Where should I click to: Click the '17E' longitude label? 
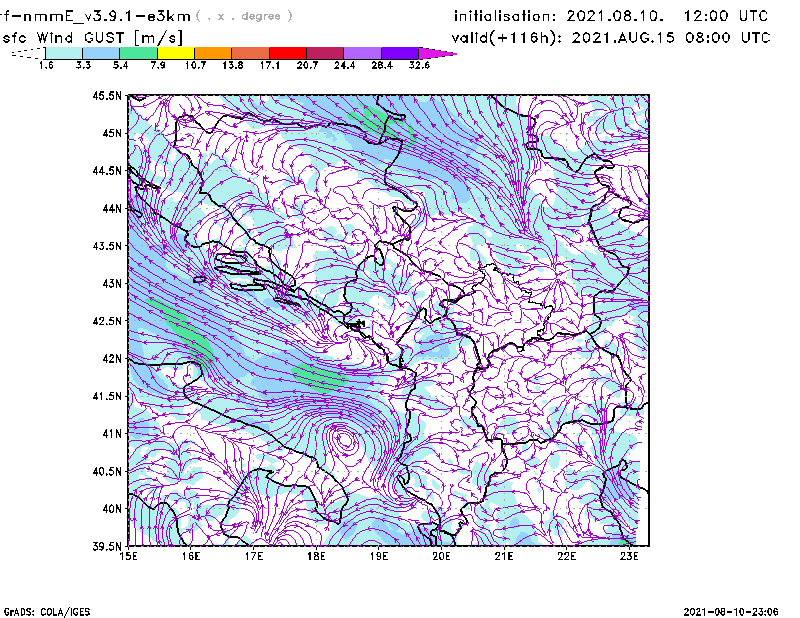[254, 556]
